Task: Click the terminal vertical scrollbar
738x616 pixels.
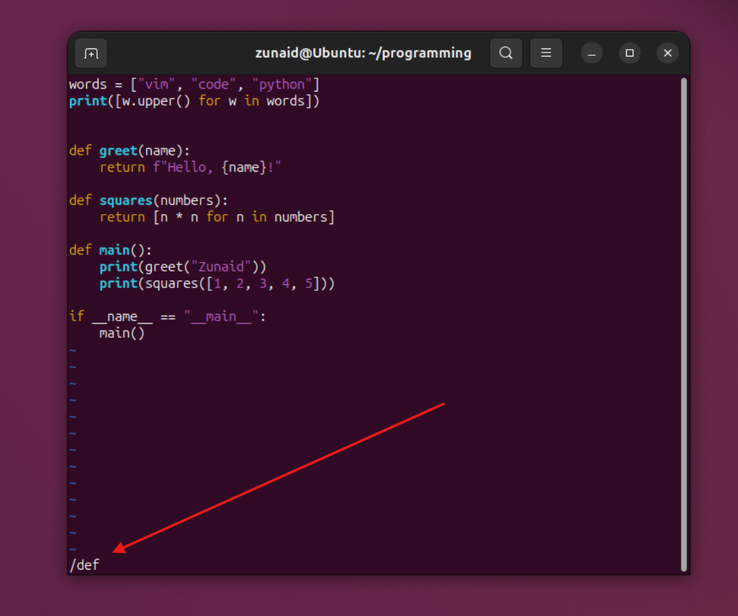Action: coord(684,325)
